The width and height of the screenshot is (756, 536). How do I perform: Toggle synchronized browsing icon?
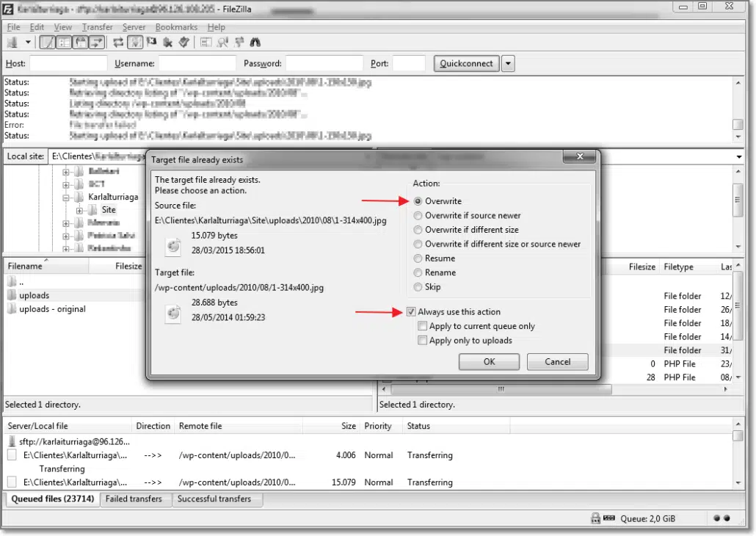pyautogui.click(x=239, y=43)
